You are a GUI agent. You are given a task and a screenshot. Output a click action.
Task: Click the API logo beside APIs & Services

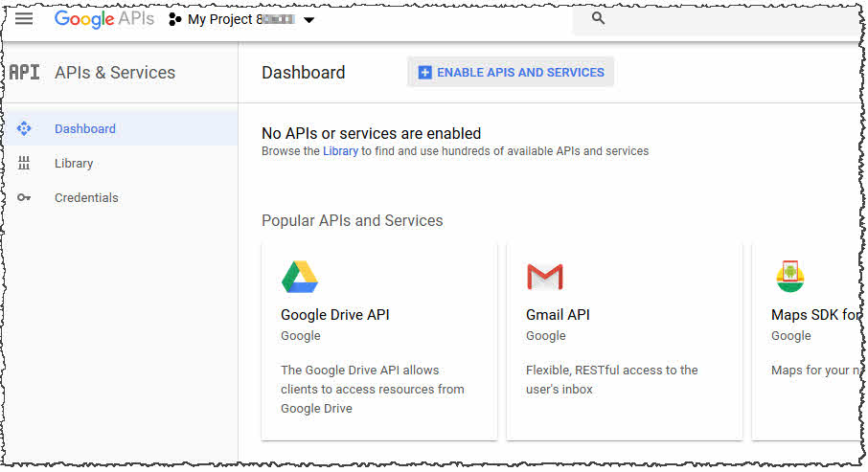click(x=25, y=73)
